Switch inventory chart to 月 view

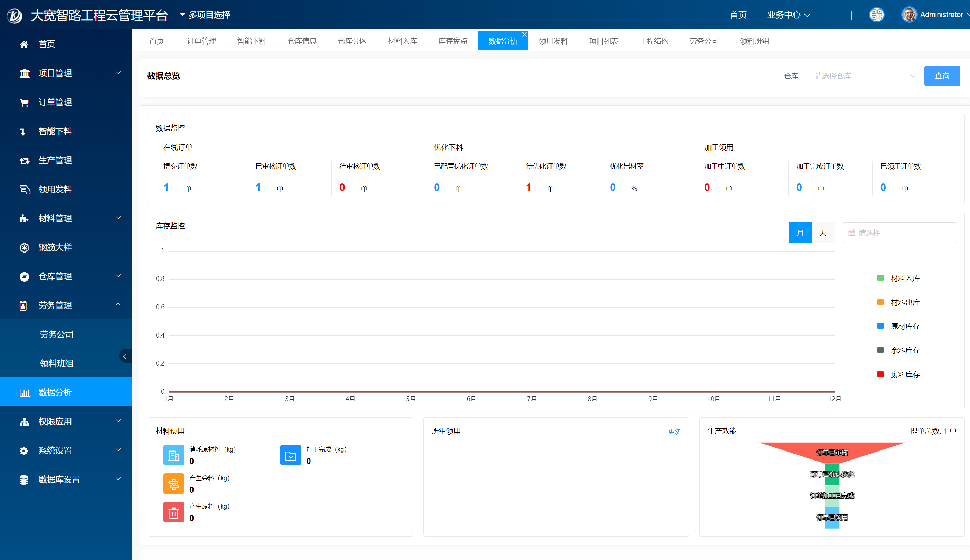pyautogui.click(x=800, y=233)
